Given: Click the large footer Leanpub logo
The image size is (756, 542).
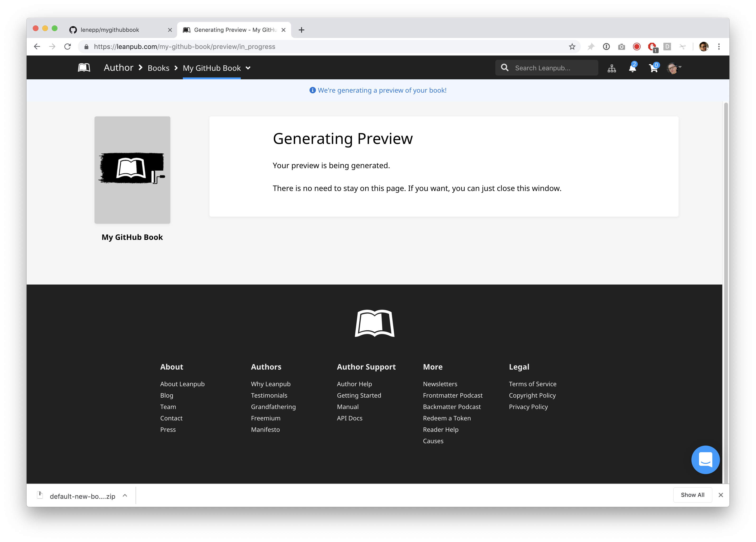Looking at the screenshot, I should click(x=375, y=323).
